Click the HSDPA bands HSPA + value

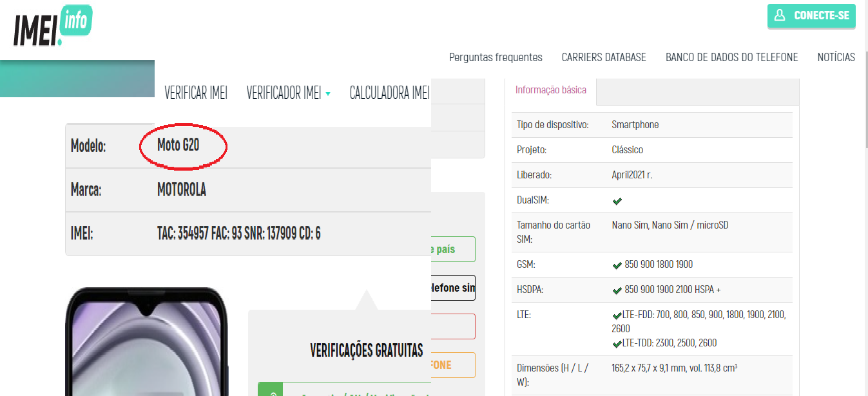(x=673, y=290)
